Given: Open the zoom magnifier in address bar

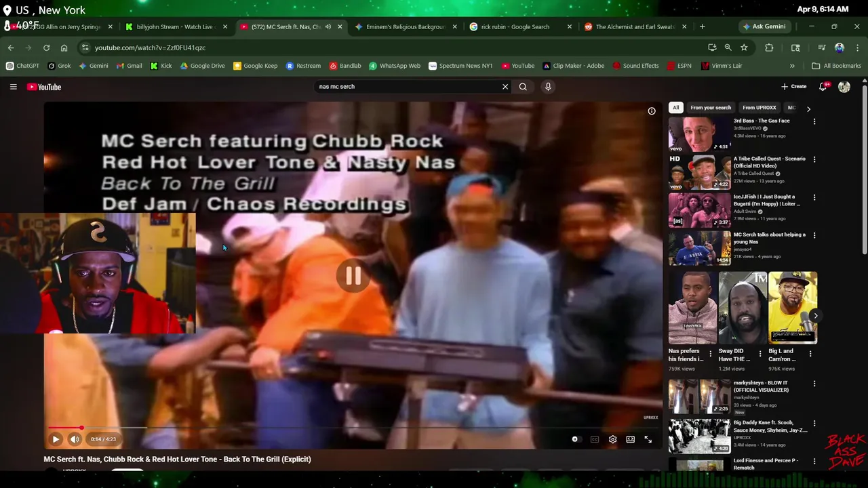Looking at the screenshot, I should [x=728, y=47].
